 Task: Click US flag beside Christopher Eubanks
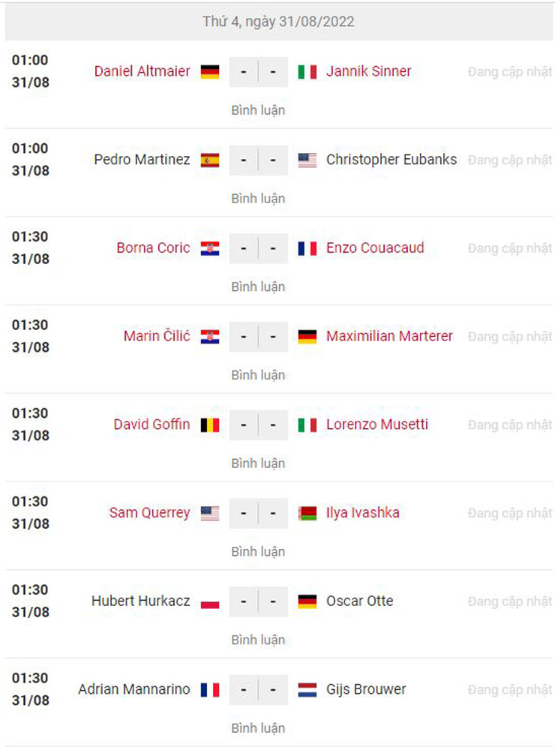[x=307, y=160]
